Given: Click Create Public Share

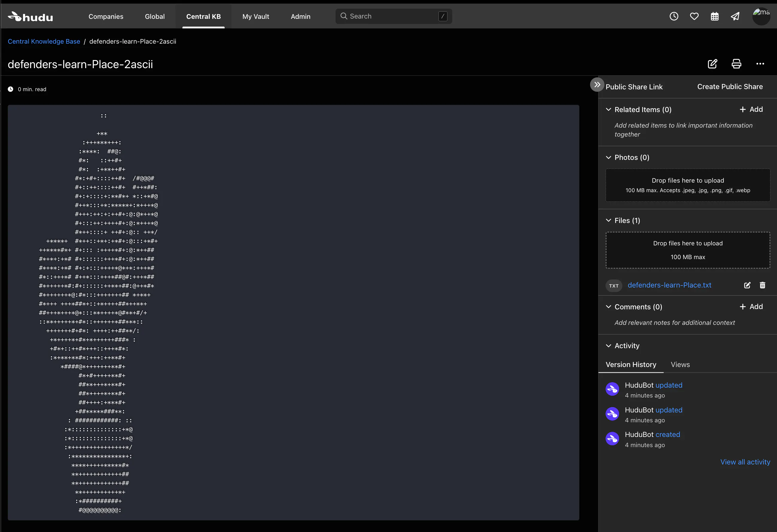Looking at the screenshot, I should (x=730, y=87).
